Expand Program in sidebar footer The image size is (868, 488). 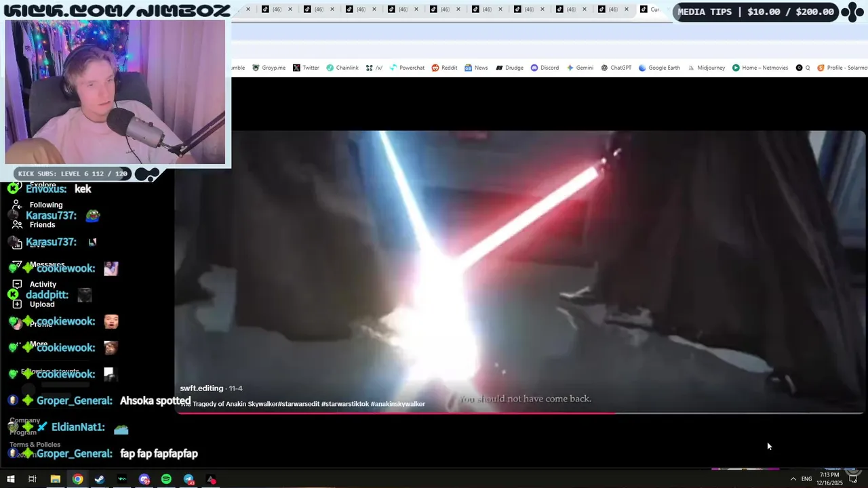[22, 432]
